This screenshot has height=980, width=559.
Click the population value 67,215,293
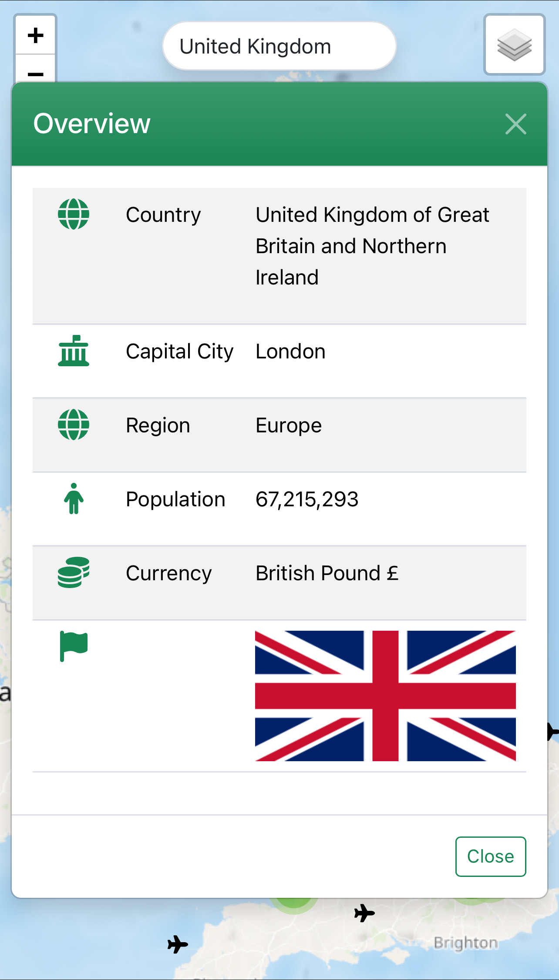(x=307, y=499)
